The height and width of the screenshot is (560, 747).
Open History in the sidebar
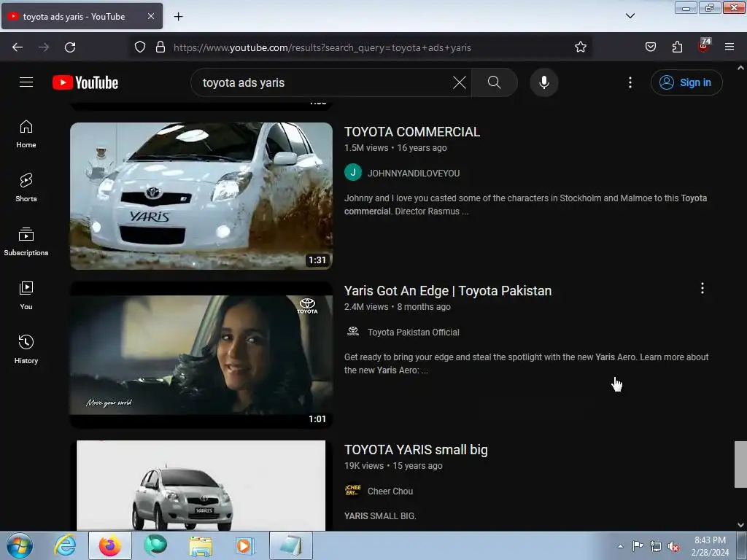(26, 349)
